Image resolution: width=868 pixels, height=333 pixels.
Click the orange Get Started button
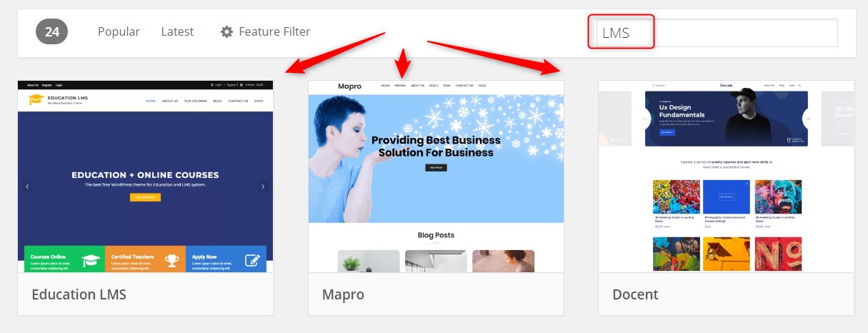(145, 197)
